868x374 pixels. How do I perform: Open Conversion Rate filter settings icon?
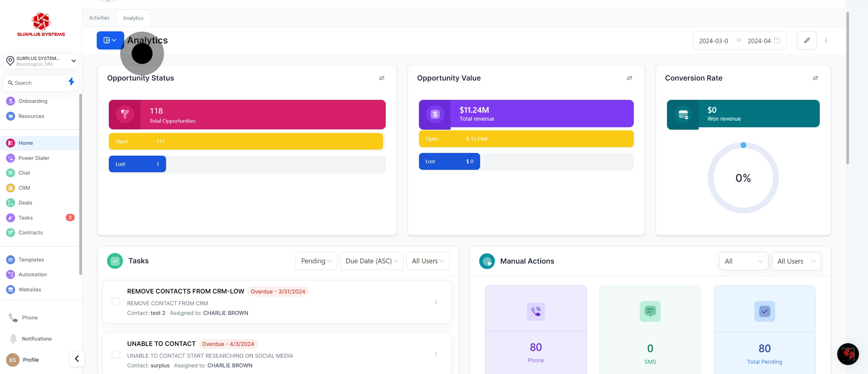(815, 78)
